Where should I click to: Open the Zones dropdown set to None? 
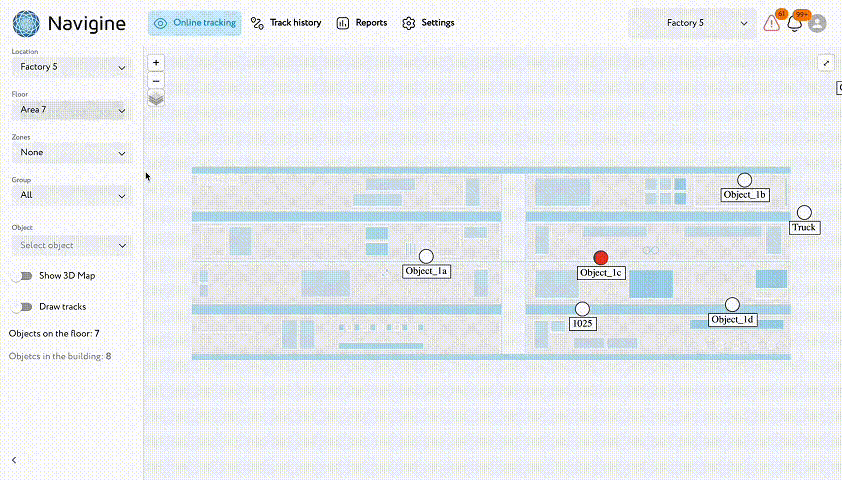(70, 153)
